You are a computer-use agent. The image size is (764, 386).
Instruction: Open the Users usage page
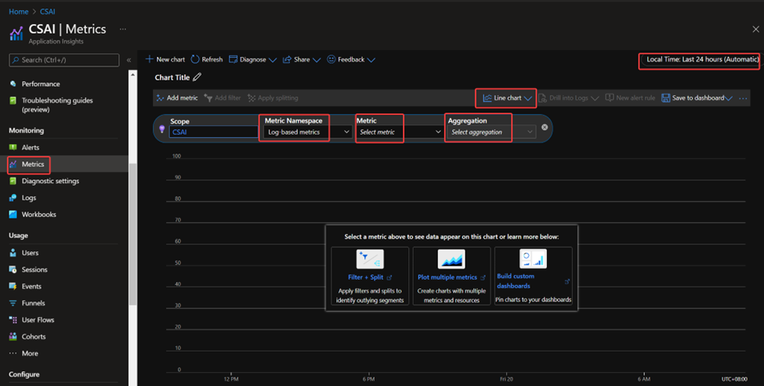[30, 253]
